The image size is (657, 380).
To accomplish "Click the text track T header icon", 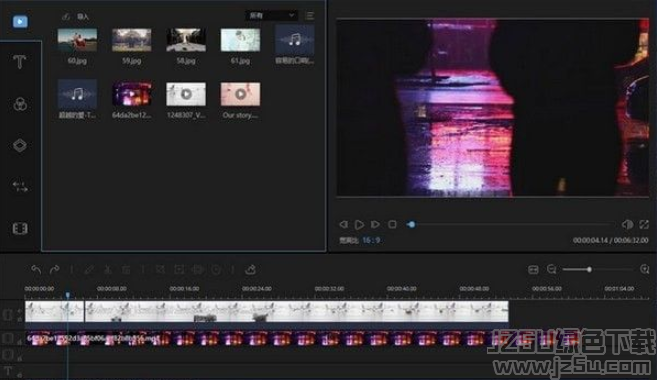I will [8, 371].
